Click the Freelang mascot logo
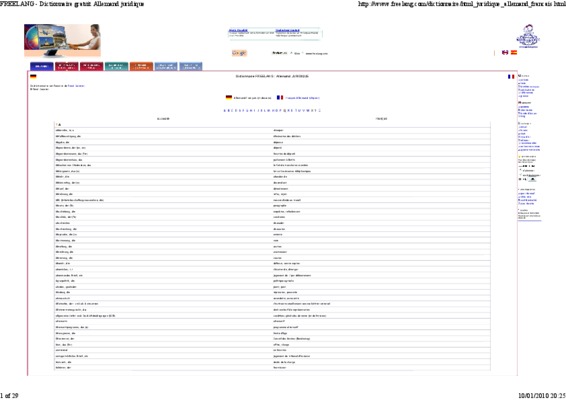Screen dimensions: 566x400 [528, 36]
